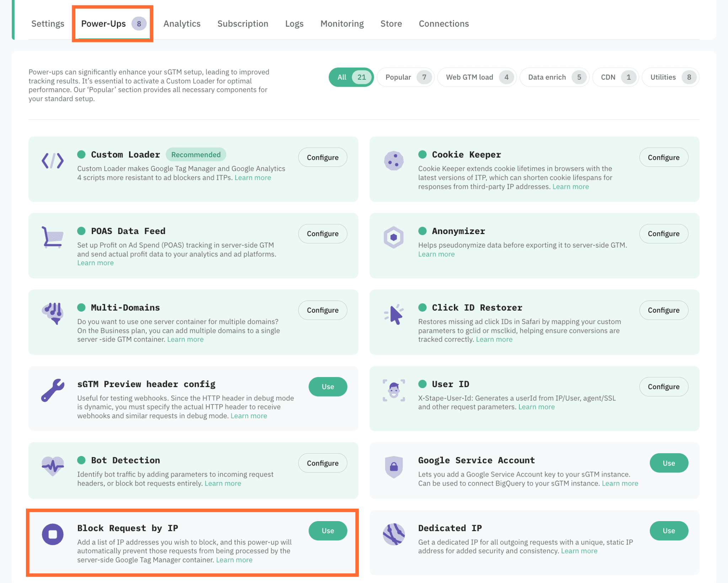Viewport: 728px width, 583px height.
Task: Click the Recommended badge on Custom Loader
Action: (x=196, y=154)
